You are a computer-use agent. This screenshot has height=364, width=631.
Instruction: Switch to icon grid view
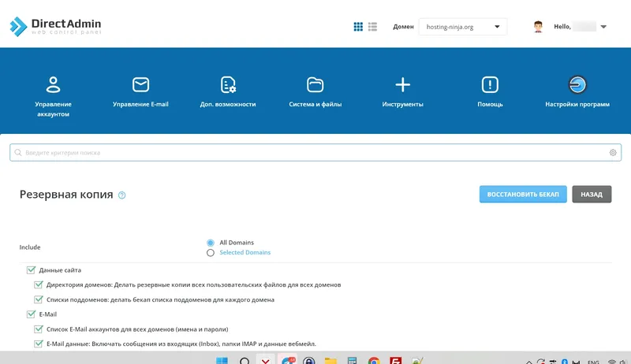(x=358, y=27)
